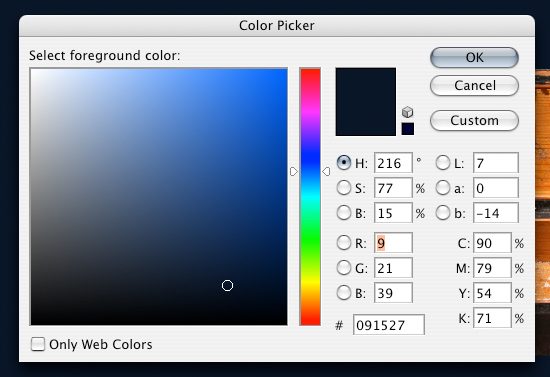The height and width of the screenshot is (377, 550).
Task: Click the Cancel button
Action: tap(474, 86)
